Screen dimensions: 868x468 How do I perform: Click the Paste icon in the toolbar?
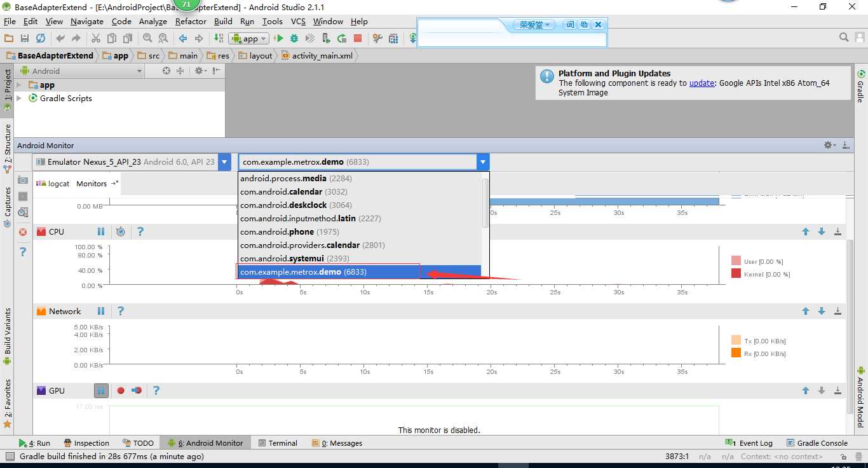[x=128, y=39]
